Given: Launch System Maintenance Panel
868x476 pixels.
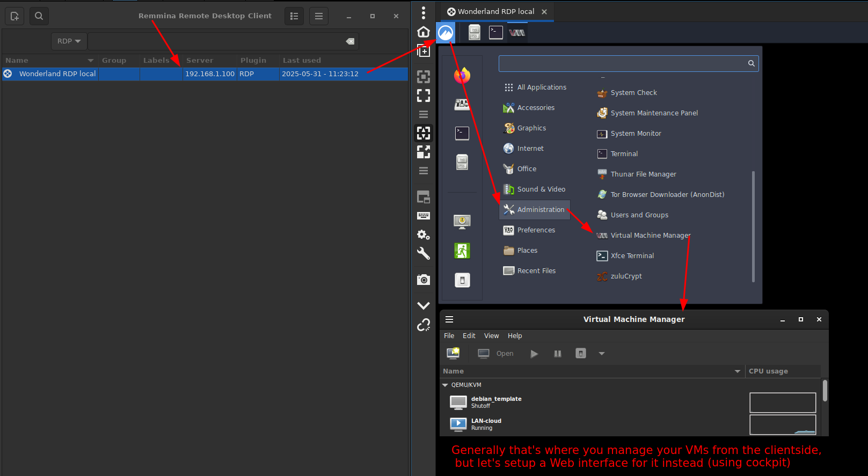Looking at the screenshot, I should click(647, 113).
